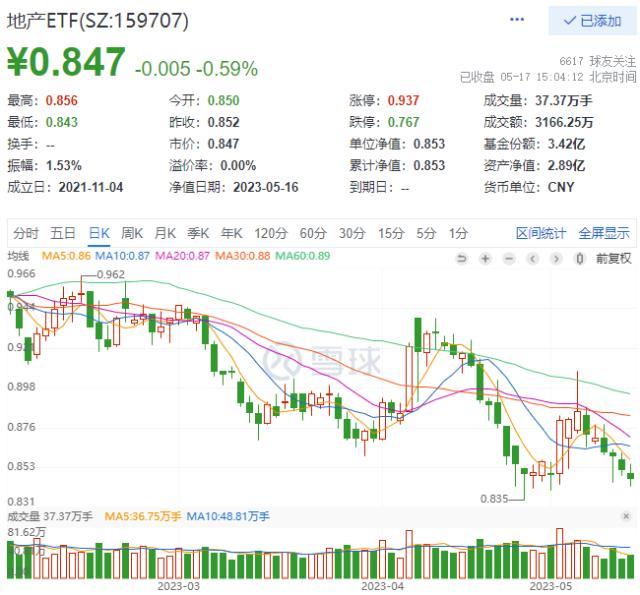This screenshot has height=595, width=640.
Task: Click the 资产净值 value 2.89亿
Action: (566, 165)
